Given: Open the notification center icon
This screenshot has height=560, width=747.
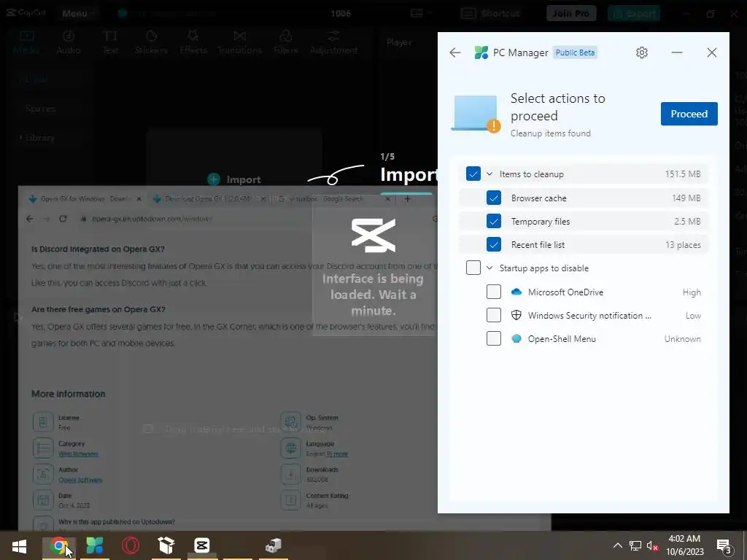Looking at the screenshot, I should click(x=724, y=546).
